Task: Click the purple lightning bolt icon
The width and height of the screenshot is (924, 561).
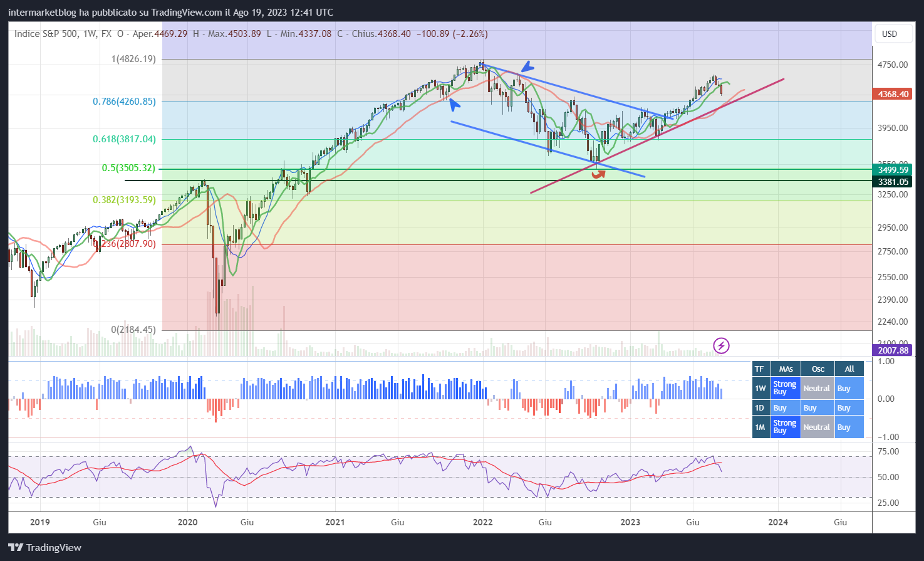Action: click(x=721, y=345)
